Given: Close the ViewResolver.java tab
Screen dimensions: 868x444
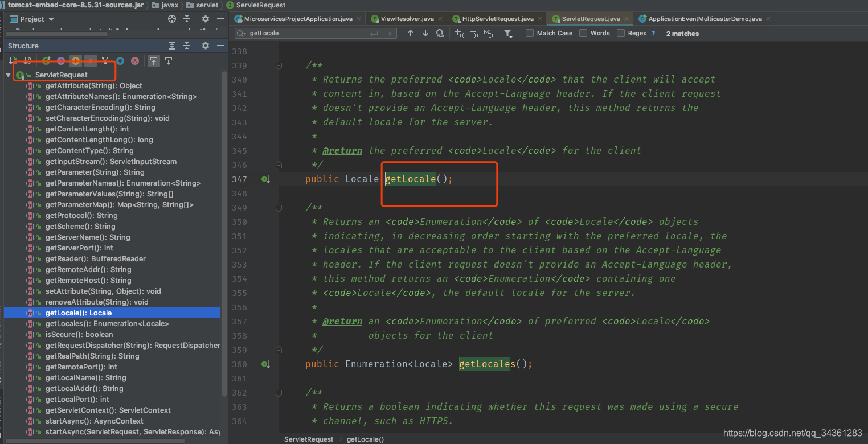Looking at the screenshot, I should point(440,19).
